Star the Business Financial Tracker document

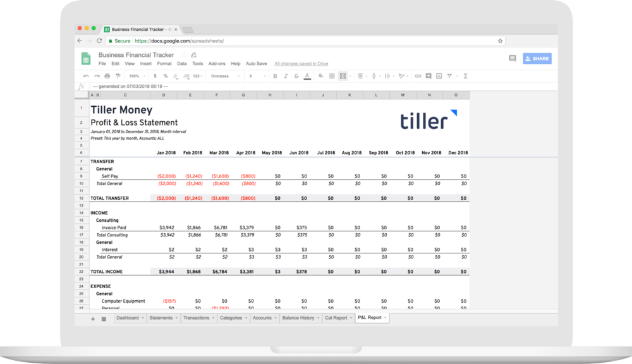tap(184, 55)
